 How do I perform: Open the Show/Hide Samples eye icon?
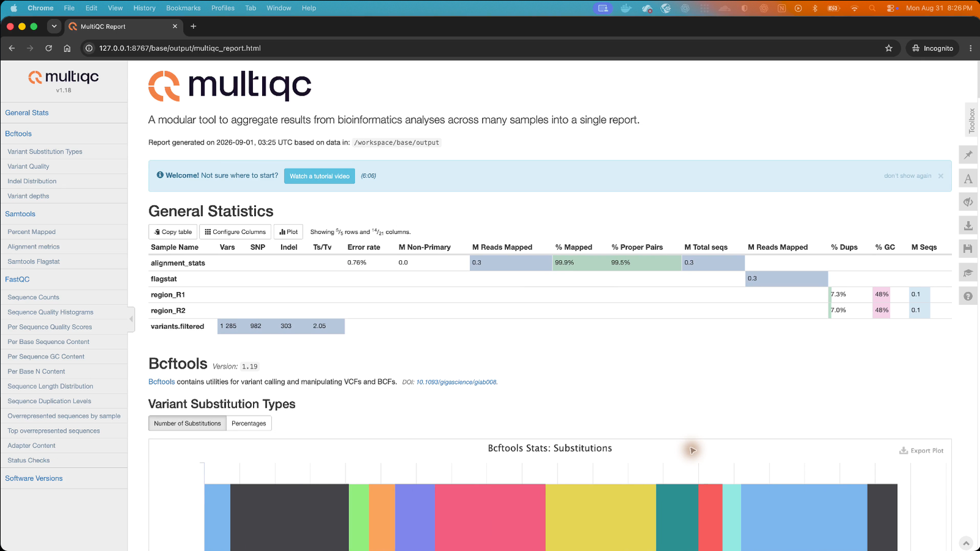968,202
